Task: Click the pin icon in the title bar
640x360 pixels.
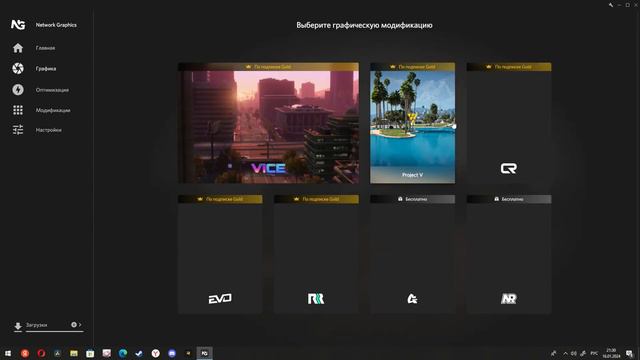Action: (x=611, y=5)
